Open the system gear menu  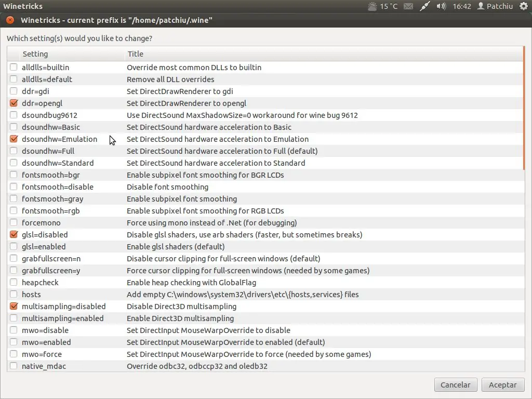[x=524, y=6]
